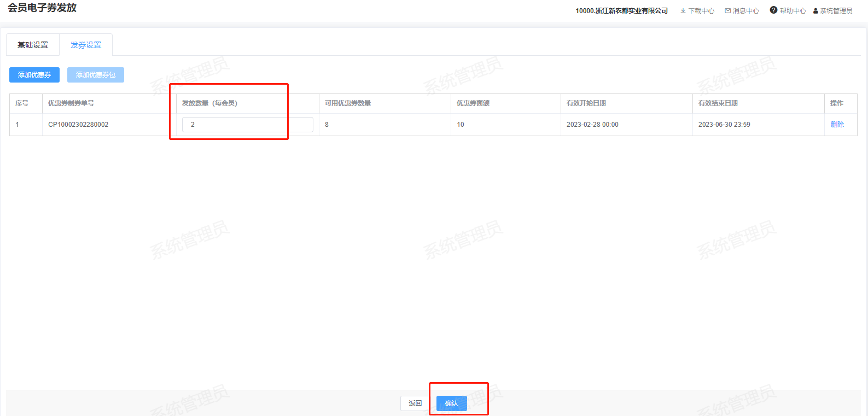
Task: Open 帮助中心 link
Action: (793, 11)
